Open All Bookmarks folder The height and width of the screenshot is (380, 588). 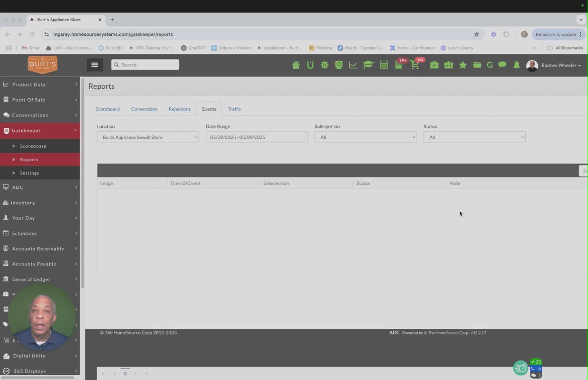coord(565,48)
